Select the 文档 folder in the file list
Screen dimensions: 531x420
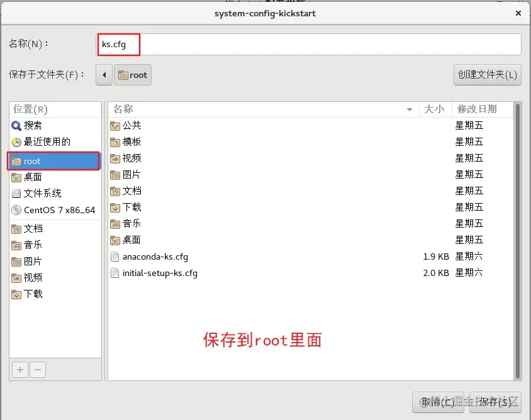click(311, 191)
